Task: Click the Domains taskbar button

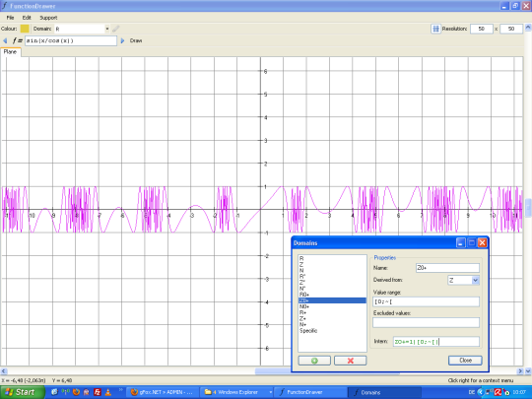Action: click(384, 392)
